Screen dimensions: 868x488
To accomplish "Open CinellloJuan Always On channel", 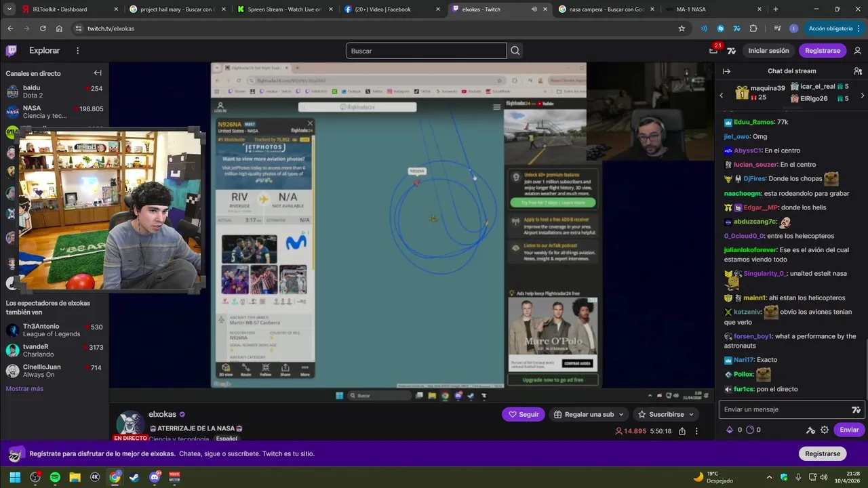I will pos(54,371).
